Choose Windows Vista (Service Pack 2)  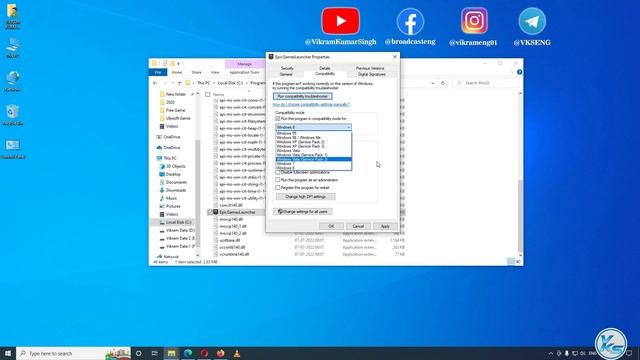point(313,159)
